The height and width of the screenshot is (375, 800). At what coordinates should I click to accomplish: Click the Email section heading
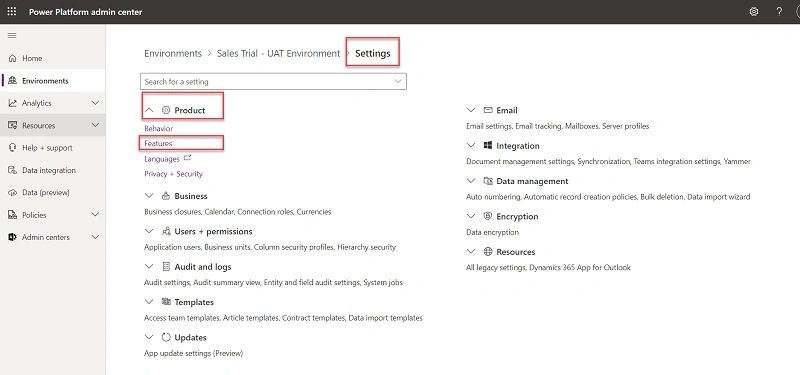pos(507,110)
